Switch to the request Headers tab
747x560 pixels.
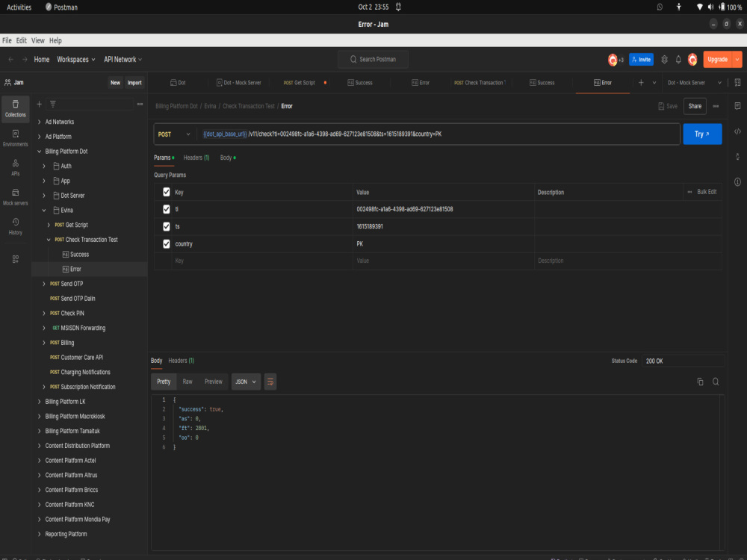(196, 158)
